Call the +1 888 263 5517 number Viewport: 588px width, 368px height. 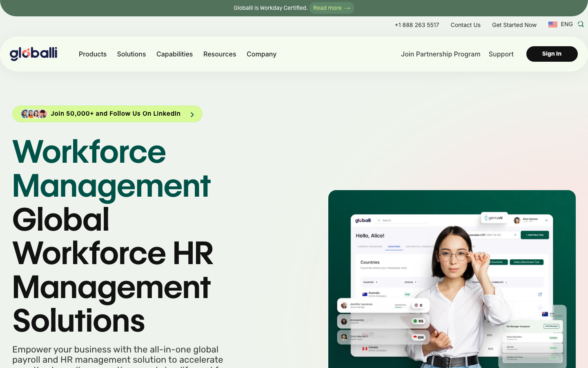coord(417,25)
